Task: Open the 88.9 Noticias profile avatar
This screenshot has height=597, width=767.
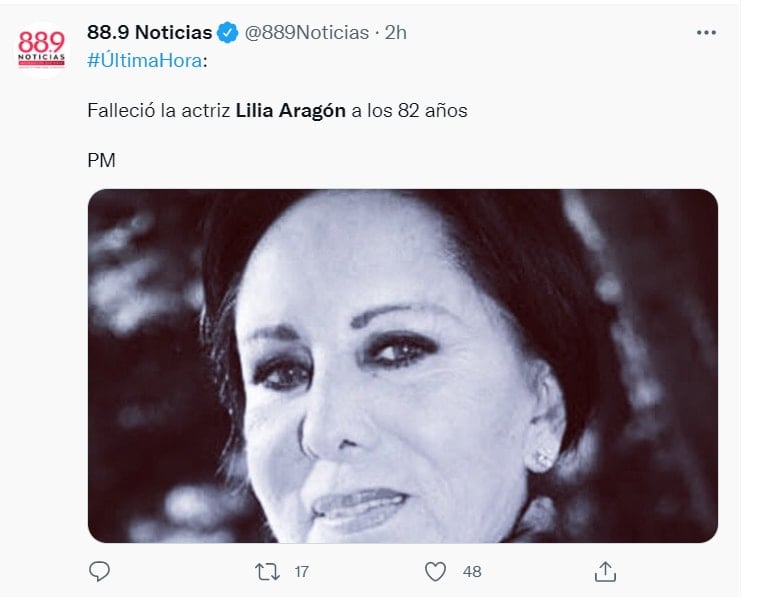Action: click(x=42, y=49)
